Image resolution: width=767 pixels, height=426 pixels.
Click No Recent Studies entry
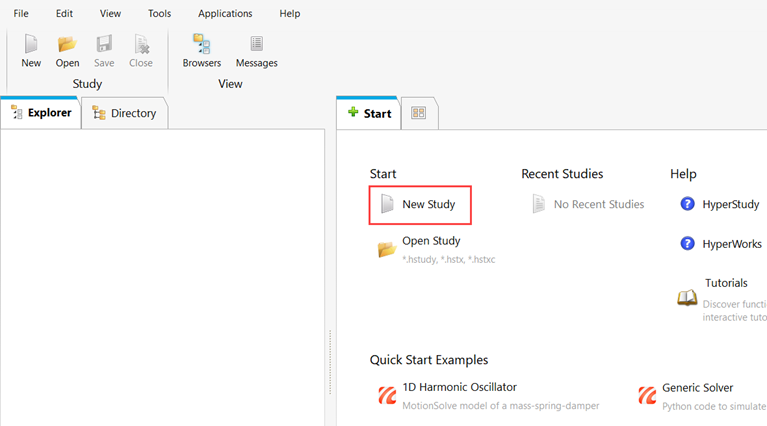[588, 204]
